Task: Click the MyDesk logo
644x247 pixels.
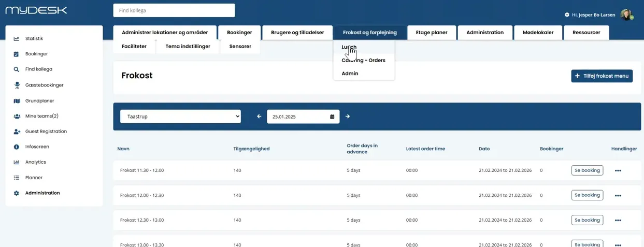Action: 36,10
